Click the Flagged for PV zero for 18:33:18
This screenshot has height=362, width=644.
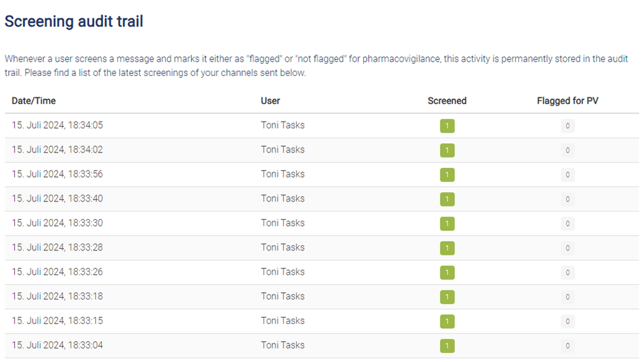567,297
